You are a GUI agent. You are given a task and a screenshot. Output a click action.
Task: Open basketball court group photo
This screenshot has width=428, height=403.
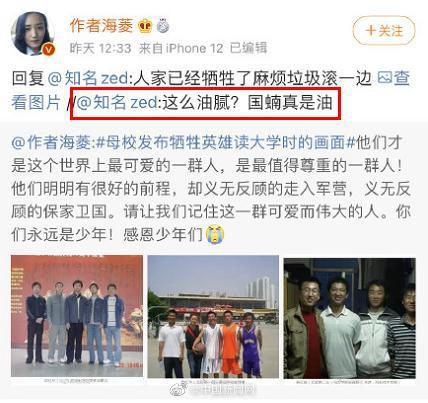(x=213, y=317)
